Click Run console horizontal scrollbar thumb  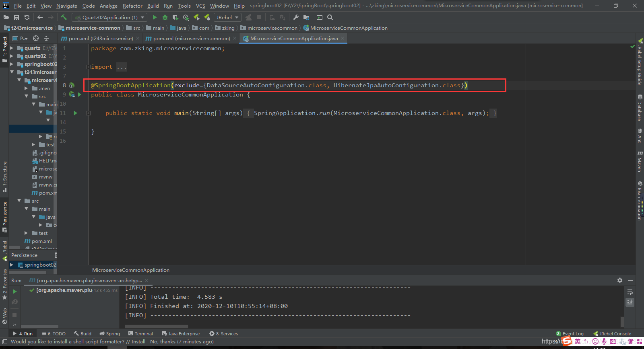[x=157, y=326]
